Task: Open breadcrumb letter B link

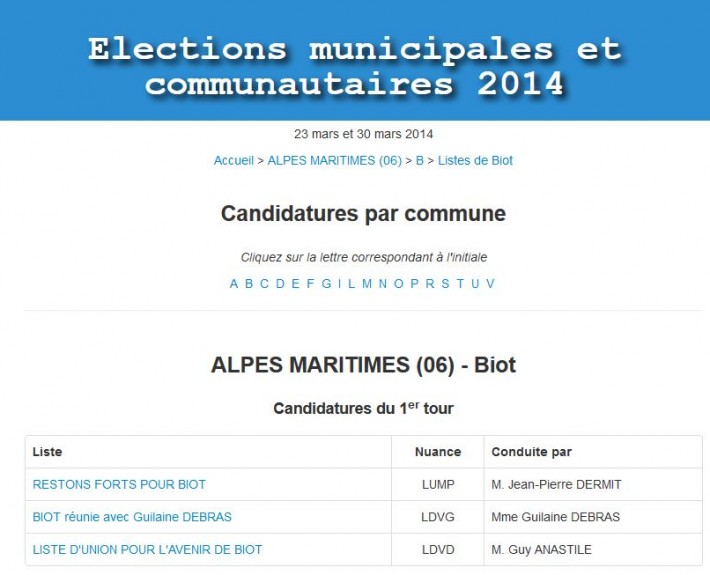Action: tap(420, 160)
